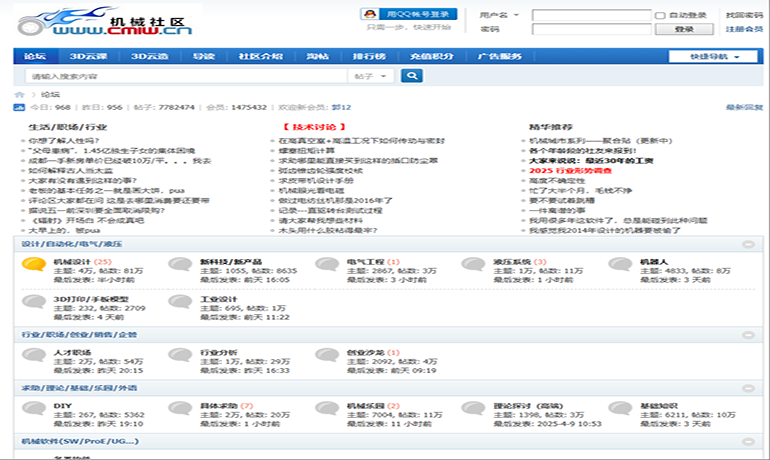
Task: Open the 3D云课 navigation tab
Action: [x=91, y=56]
